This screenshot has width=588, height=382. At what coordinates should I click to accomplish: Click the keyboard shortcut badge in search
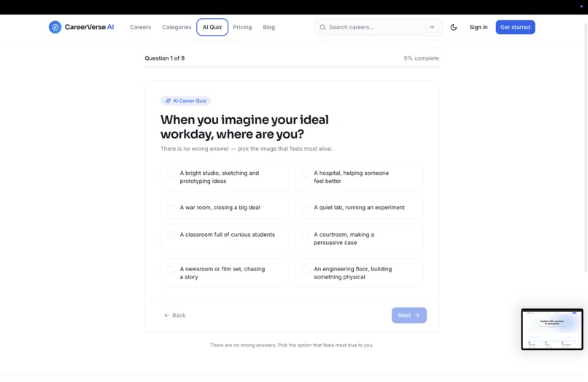point(432,27)
